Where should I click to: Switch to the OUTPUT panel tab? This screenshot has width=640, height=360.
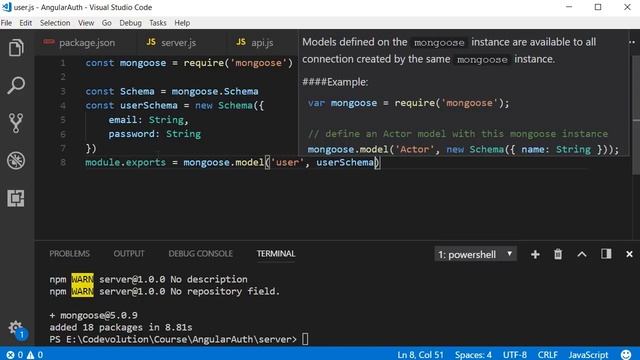tap(129, 253)
